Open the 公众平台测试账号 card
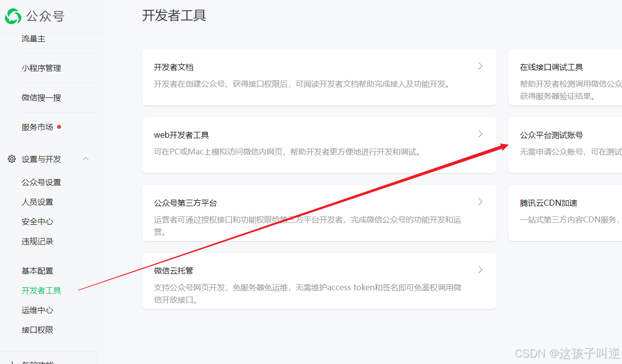Screen dimensions: 622x364 tap(565, 145)
